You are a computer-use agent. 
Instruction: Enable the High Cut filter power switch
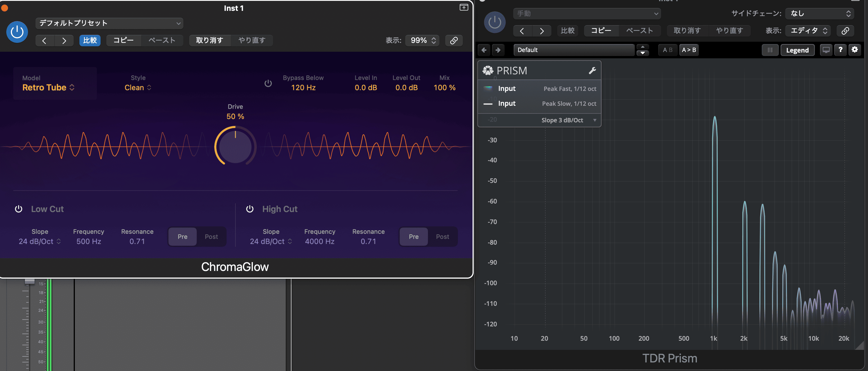pyautogui.click(x=250, y=209)
